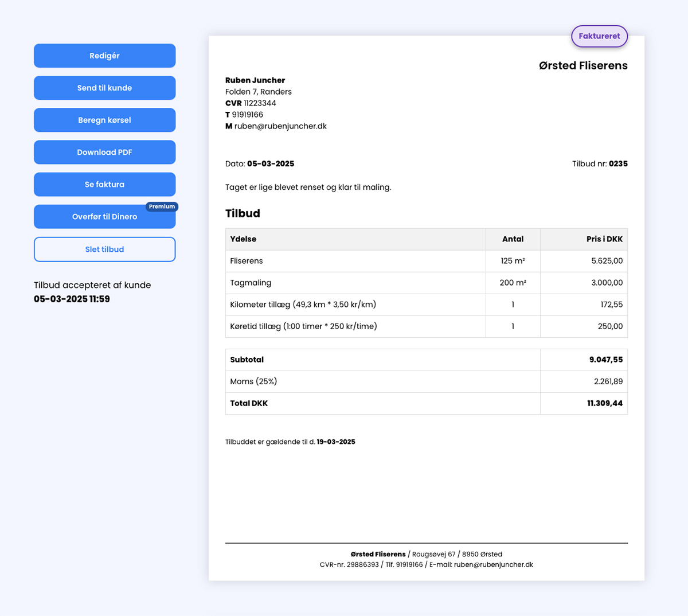This screenshot has height=616, width=688.
Task: Click the customer email ruben@rubenjuncher.dk
Action: click(280, 126)
